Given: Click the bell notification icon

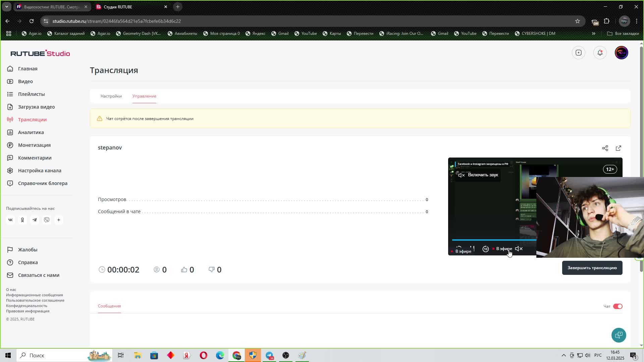Looking at the screenshot, I should tap(600, 53).
